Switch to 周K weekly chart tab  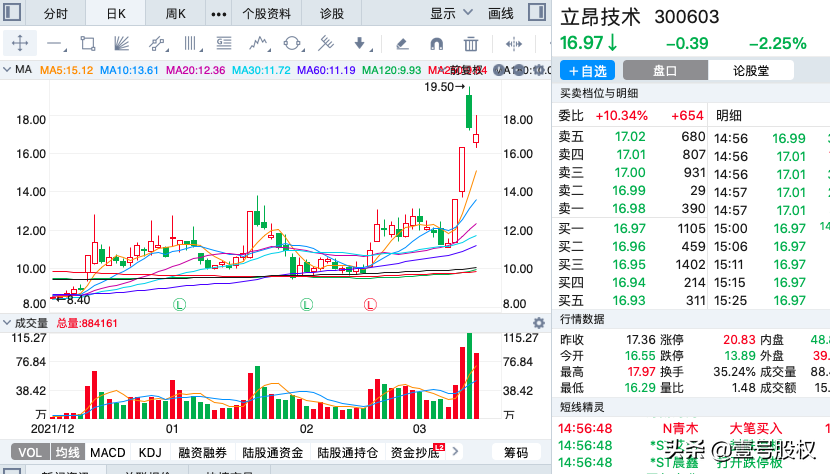click(175, 13)
